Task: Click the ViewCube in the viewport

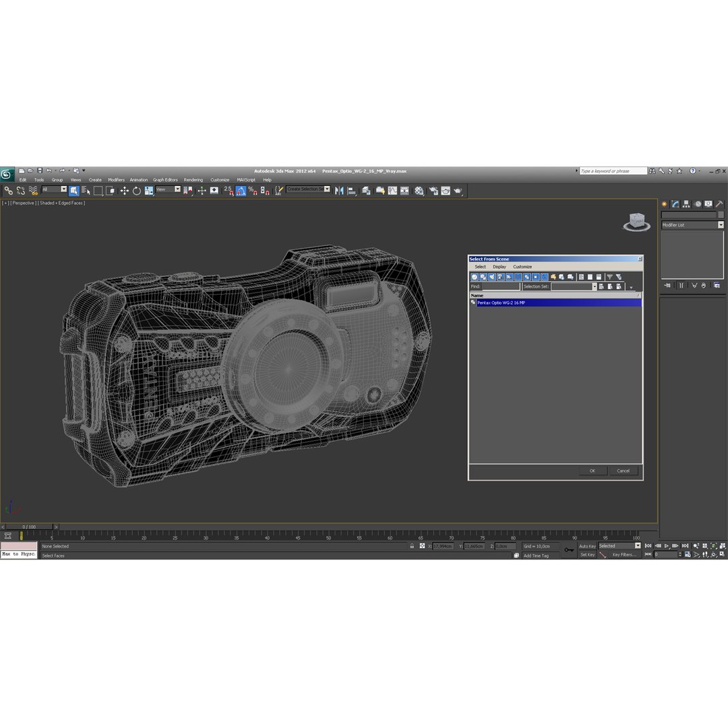Action: [636, 222]
